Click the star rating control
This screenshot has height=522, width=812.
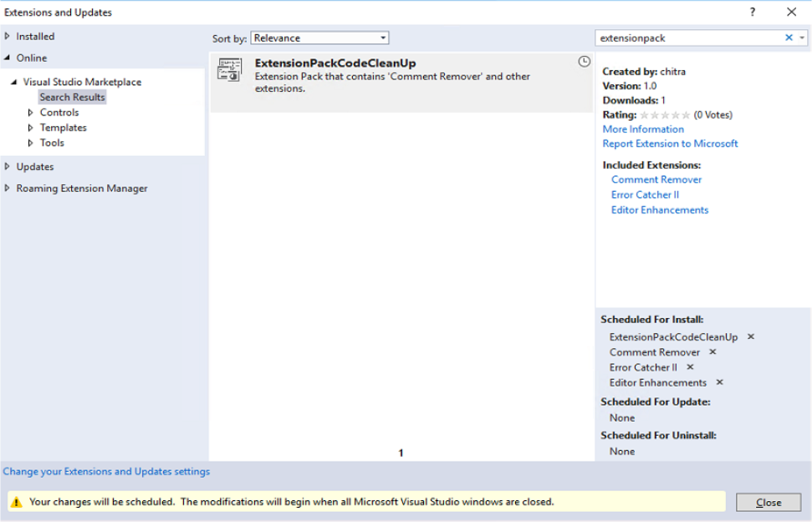click(x=665, y=115)
